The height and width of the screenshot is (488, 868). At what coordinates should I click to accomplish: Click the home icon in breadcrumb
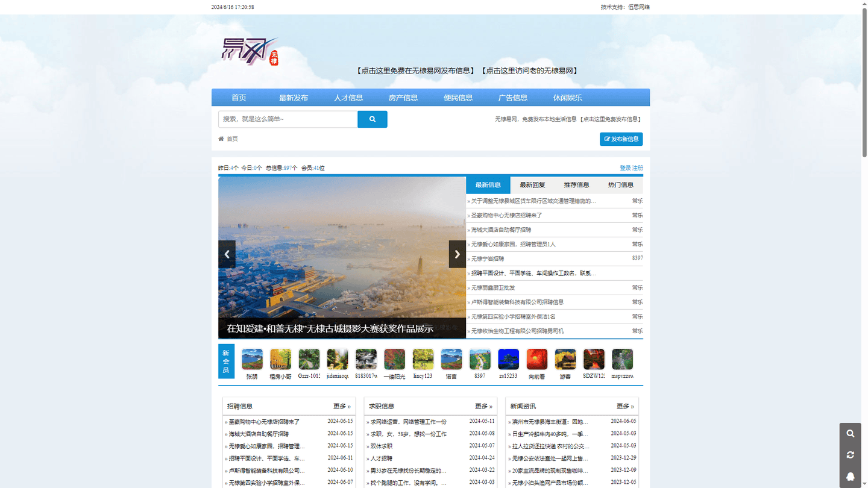221,139
